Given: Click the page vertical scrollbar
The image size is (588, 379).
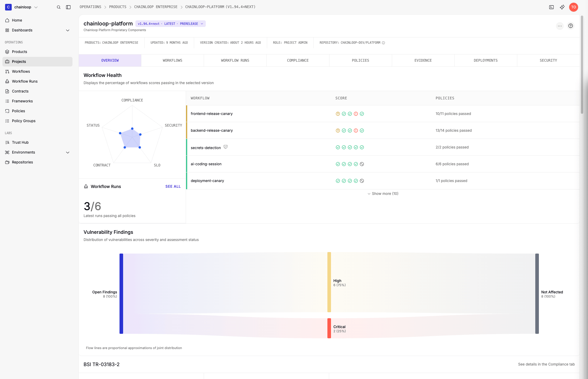Looking at the screenshot, I should 582,64.
